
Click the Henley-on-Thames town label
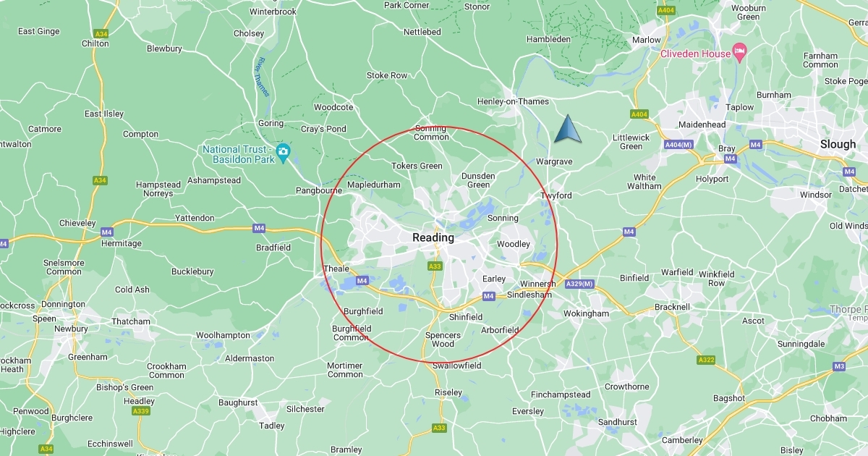(513, 102)
